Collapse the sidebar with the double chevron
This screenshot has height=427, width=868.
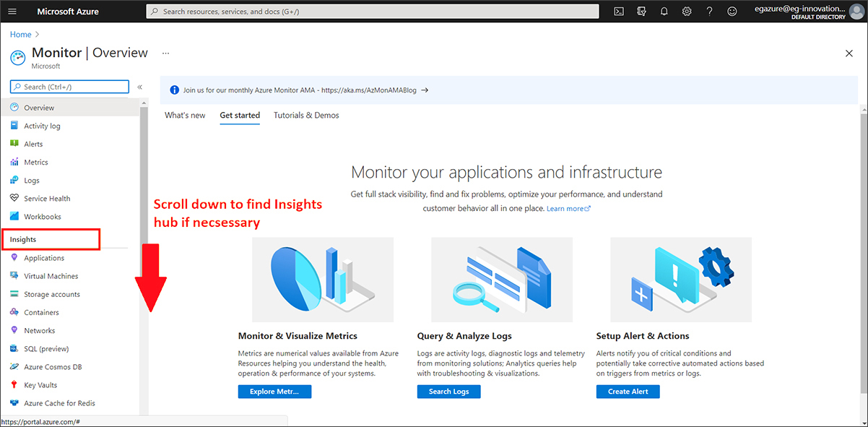click(x=140, y=87)
